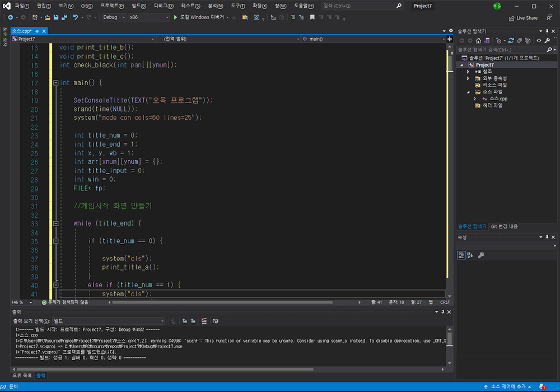This screenshot has height=392, width=560.
Task: Collapse the if (title_num == 0) block
Action: (55, 241)
